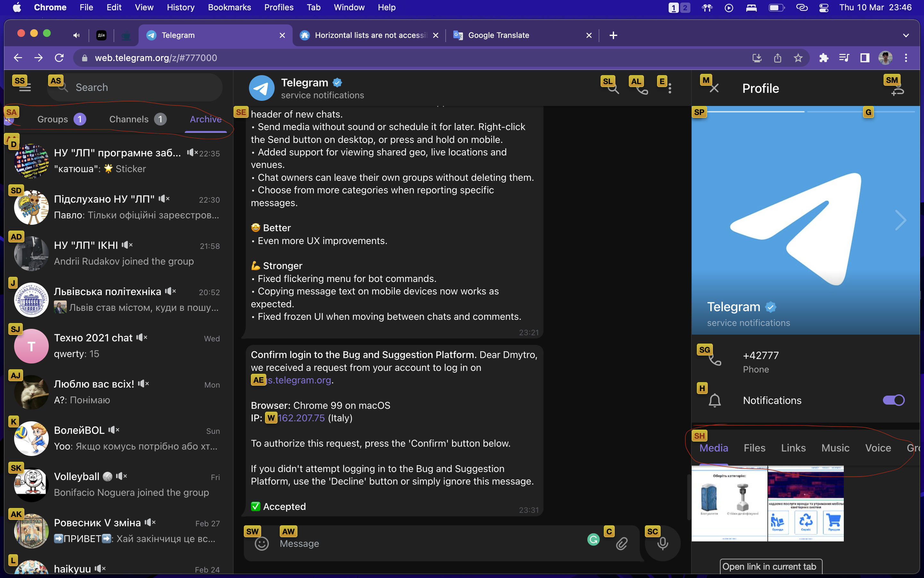
Task: Open the ВолейBOL chat
Action: (x=118, y=438)
